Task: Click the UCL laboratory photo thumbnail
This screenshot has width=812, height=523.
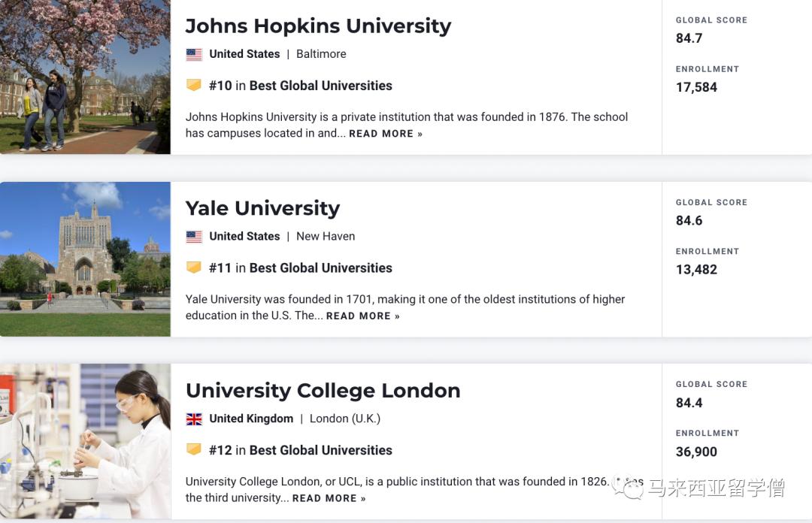Action: point(85,442)
